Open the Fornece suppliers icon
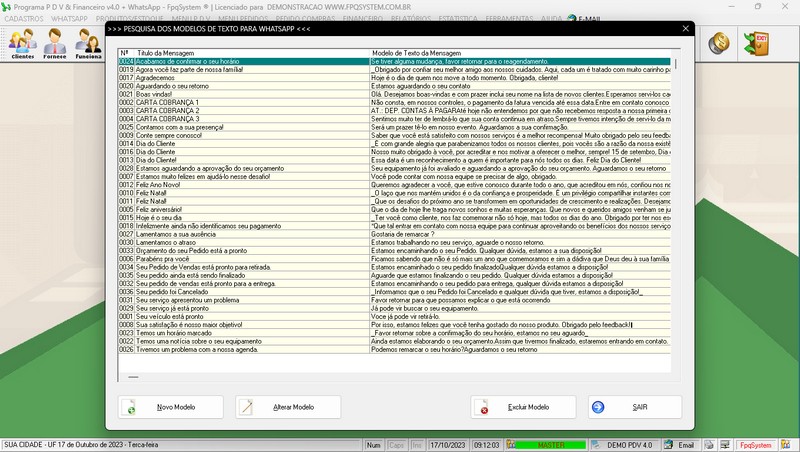This screenshot has height=452, width=800. click(x=55, y=44)
